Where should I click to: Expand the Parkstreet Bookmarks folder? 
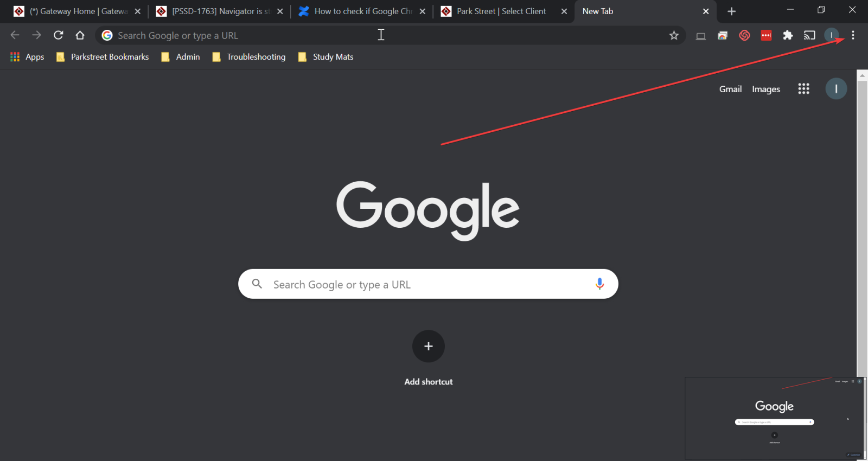tap(103, 57)
